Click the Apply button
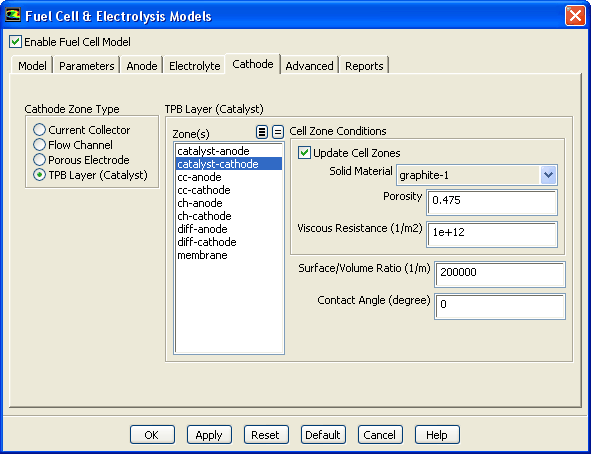Screen dimensions: 591x454 pos(209,435)
